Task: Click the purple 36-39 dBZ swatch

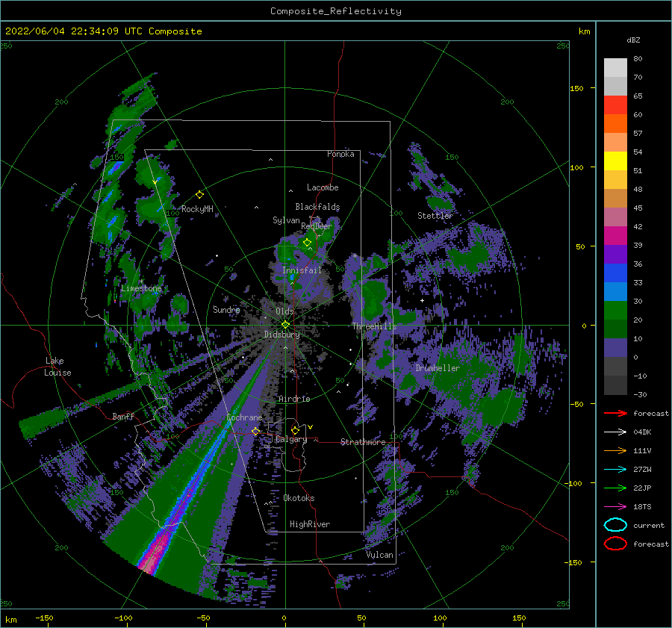Action: point(615,254)
